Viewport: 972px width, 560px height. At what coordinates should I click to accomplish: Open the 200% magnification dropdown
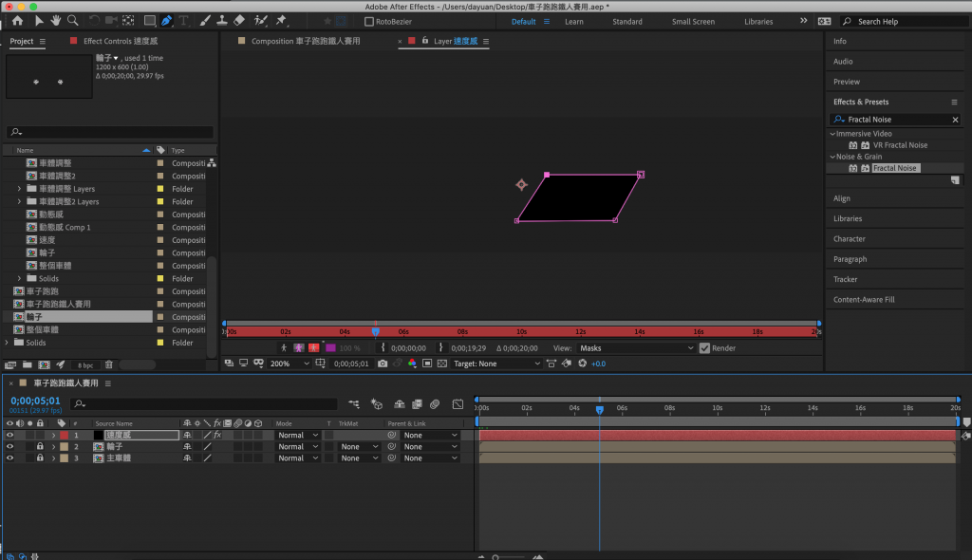[289, 364]
